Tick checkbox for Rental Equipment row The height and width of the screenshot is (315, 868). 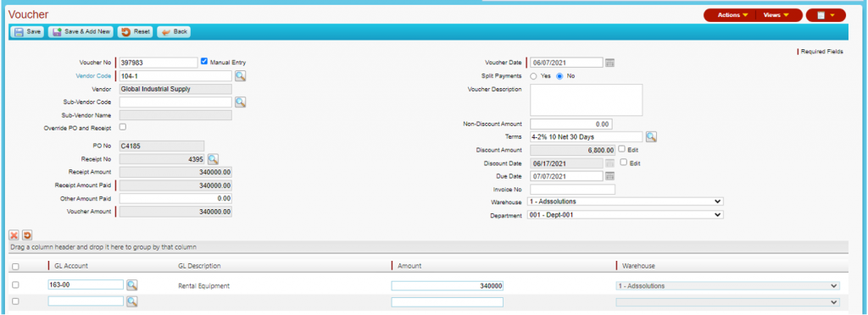tap(15, 285)
